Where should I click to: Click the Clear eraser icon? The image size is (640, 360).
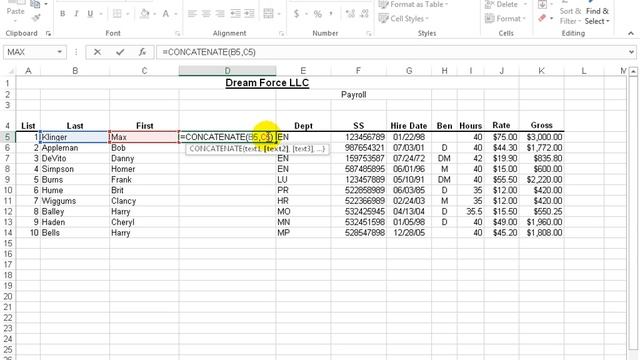pos(542,18)
